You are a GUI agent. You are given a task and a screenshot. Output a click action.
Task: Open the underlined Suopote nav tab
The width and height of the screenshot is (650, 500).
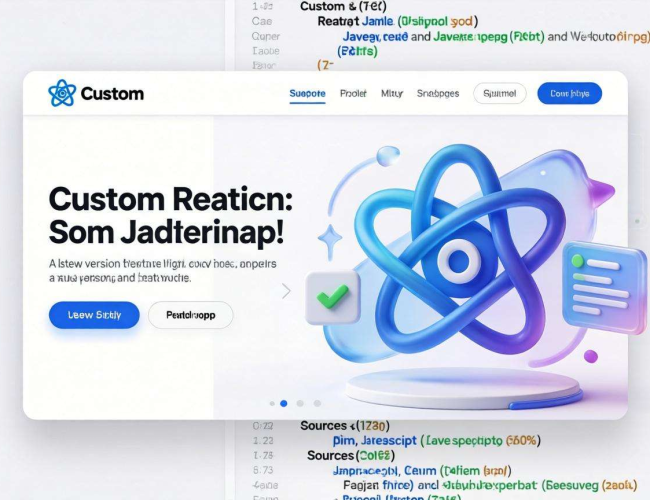307,93
